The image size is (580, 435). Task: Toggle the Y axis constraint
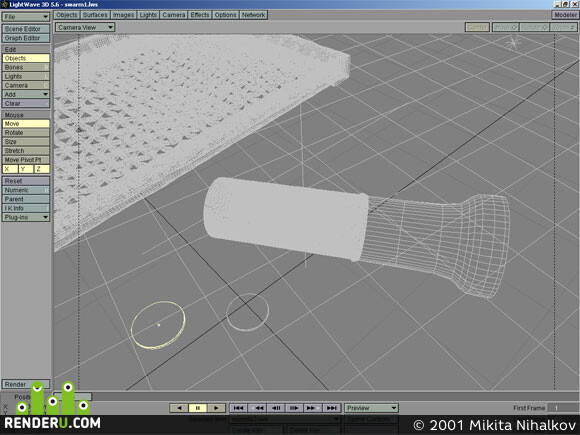click(26, 169)
